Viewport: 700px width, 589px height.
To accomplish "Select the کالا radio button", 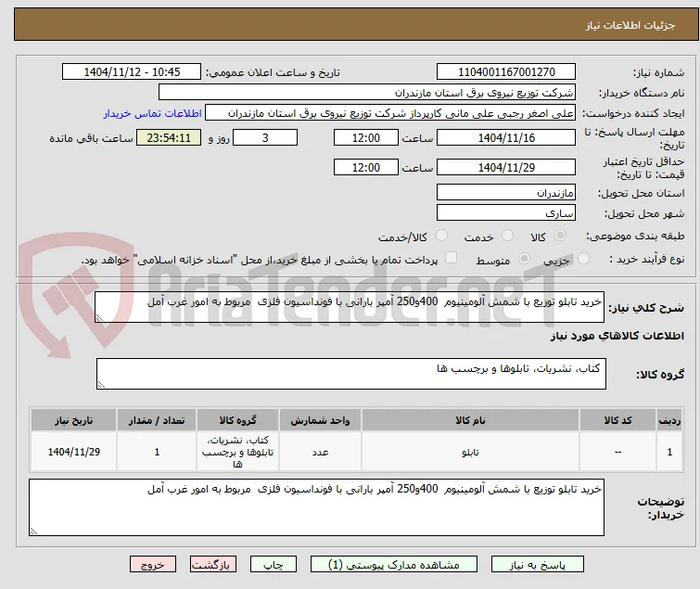I will (560, 236).
